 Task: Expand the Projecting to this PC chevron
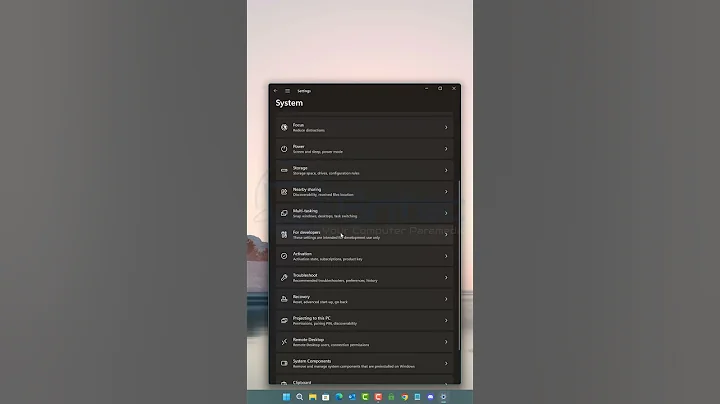(x=446, y=320)
